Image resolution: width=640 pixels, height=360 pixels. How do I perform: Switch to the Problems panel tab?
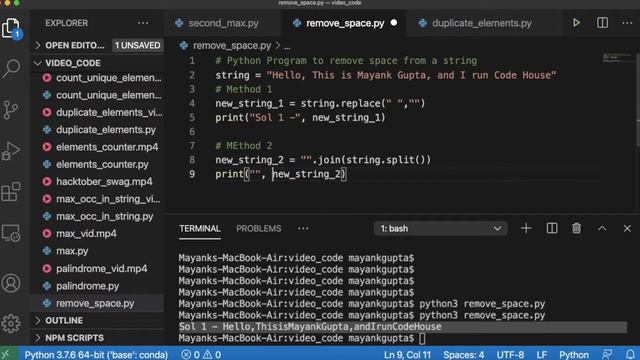click(x=258, y=229)
